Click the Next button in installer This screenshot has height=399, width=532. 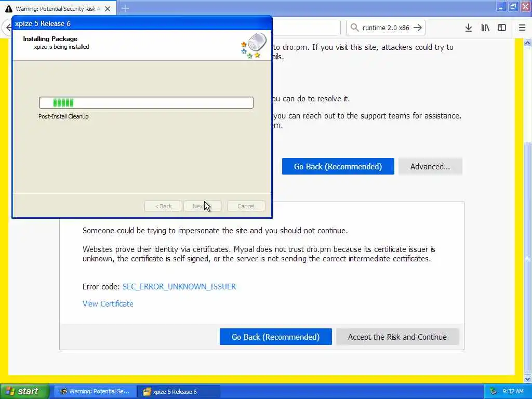coord(202,206)
